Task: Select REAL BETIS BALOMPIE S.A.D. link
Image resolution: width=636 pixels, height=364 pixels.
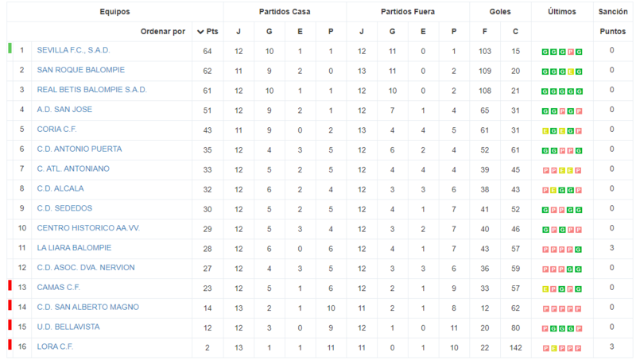Action: pos(91,90)
